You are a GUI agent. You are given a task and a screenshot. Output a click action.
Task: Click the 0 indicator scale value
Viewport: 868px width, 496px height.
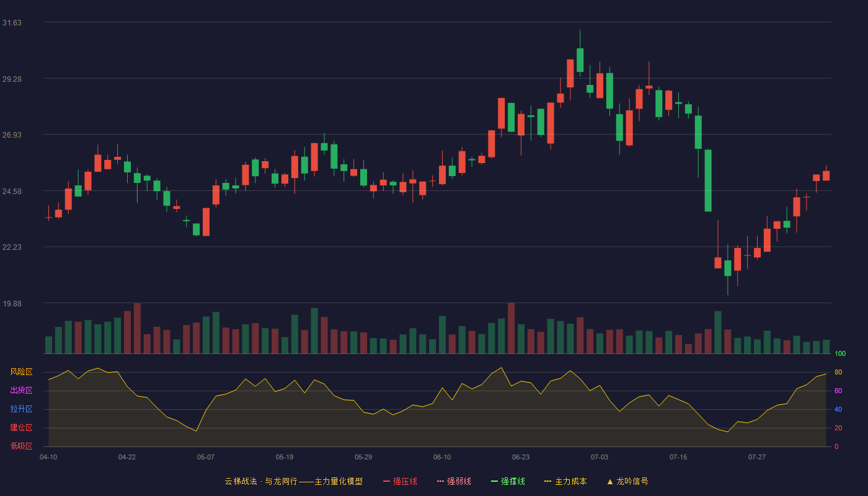[x=836, y=446]
